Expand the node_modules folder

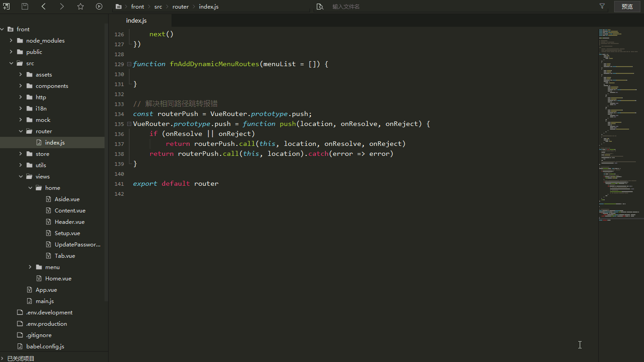tap(11, 40)
